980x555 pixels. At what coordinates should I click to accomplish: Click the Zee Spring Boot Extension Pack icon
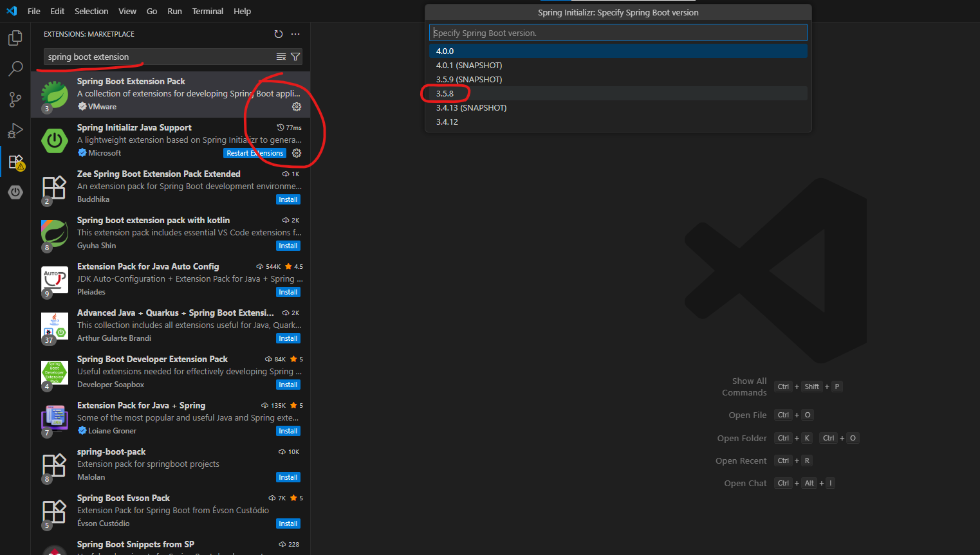pyautogui.click(x=55, y=187)
